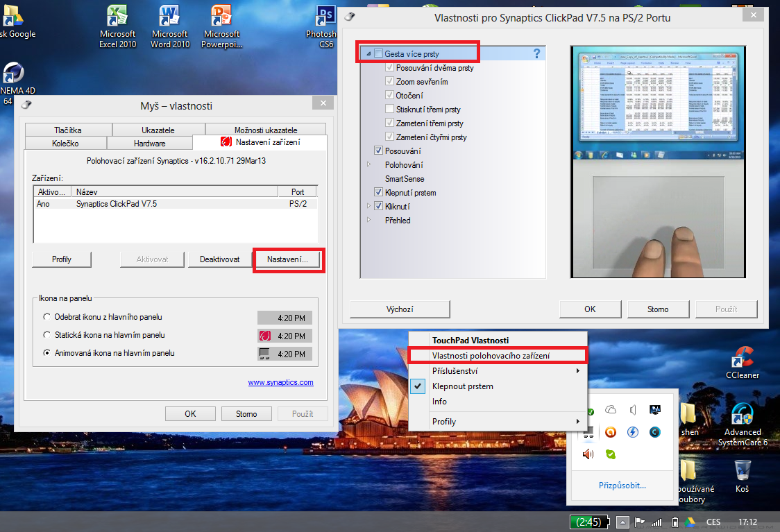Click the 'CES' language indicator on taskbar
Image resolution: width=780 pixels, height=532 pixels.
point(713,522)
